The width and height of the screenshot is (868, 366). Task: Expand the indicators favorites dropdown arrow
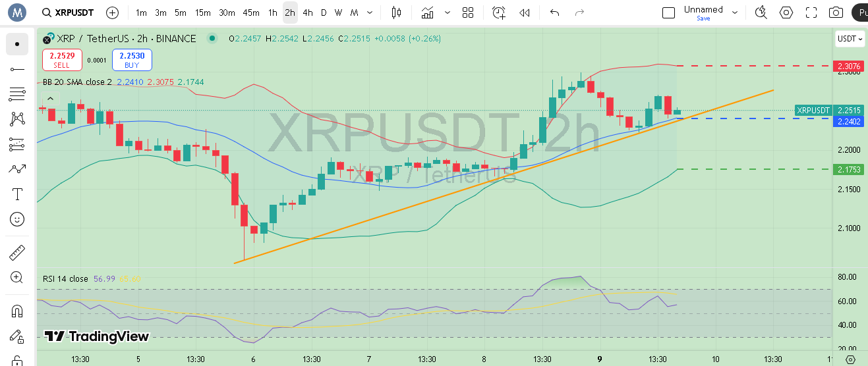(448, 13)
